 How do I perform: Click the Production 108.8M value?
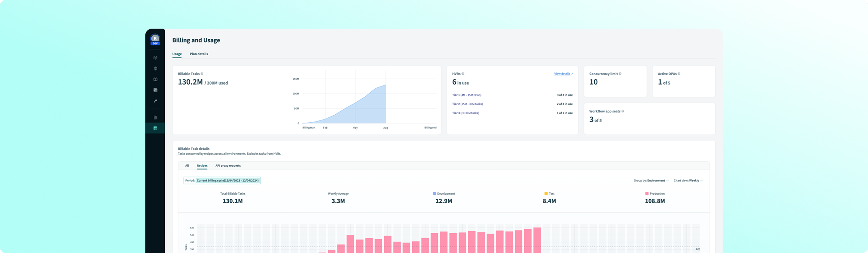(655, 201)
